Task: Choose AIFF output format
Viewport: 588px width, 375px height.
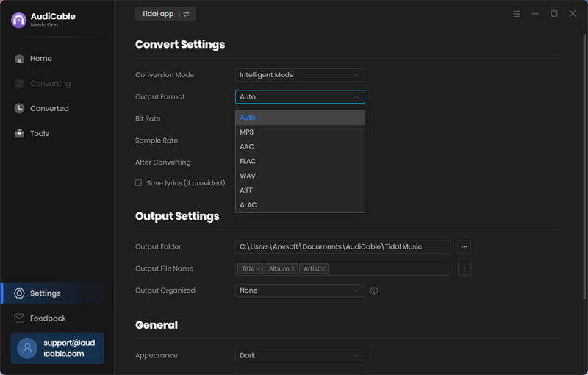Action: (x=300, y=190)
